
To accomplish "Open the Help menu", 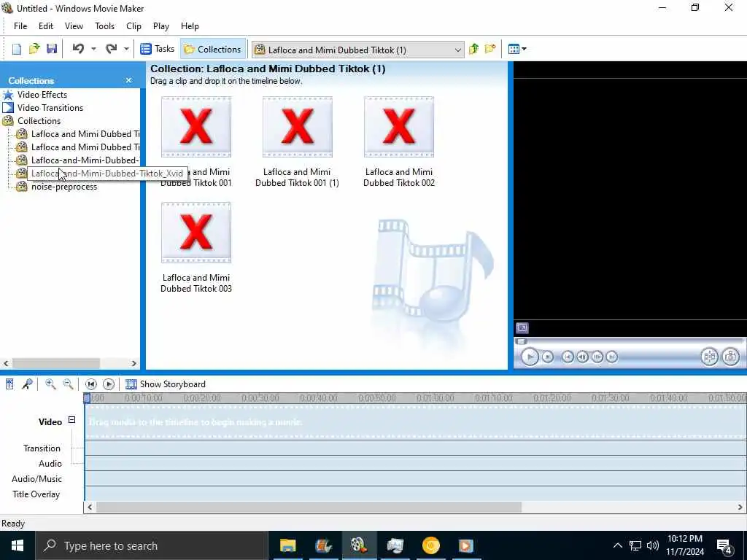I will 190,26.
